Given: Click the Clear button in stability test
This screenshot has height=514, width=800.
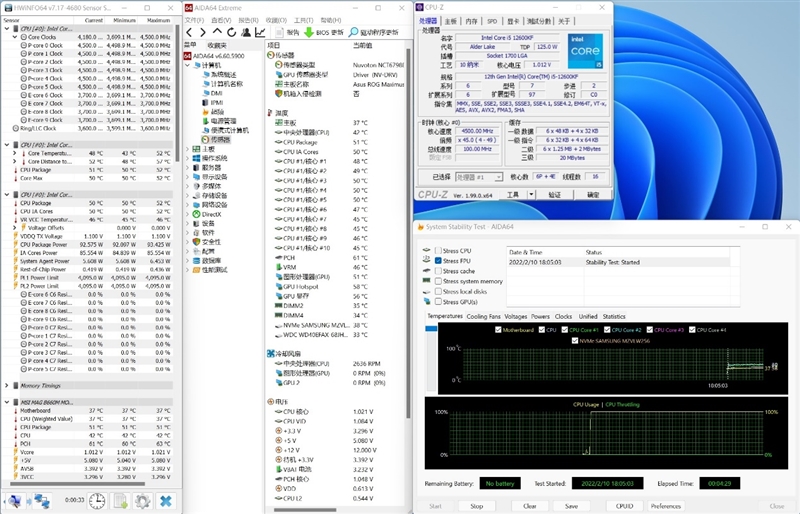Looking at the screenshot, I should [x=530, y=506].
